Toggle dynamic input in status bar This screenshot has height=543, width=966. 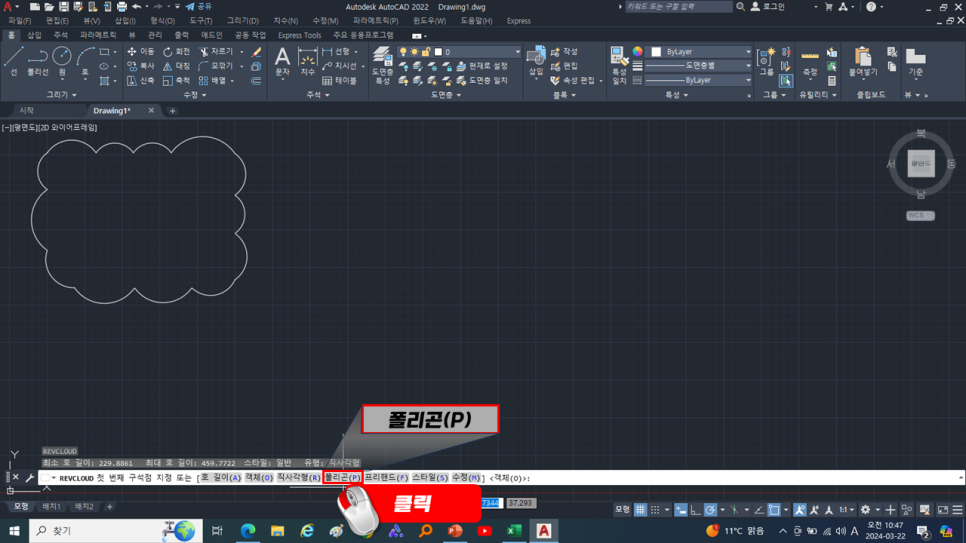pos(681,510)
